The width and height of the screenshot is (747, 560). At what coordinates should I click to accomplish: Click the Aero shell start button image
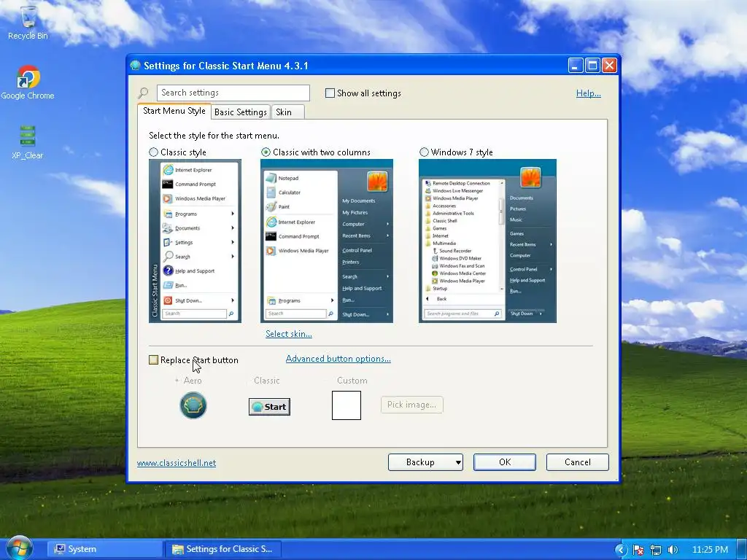(193, 405)
